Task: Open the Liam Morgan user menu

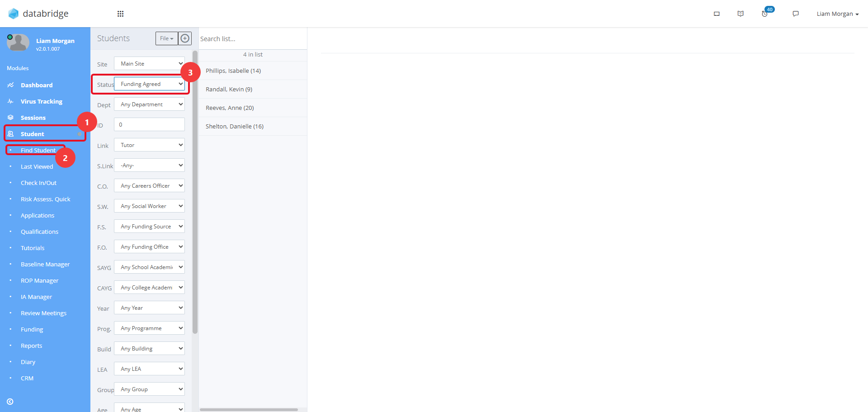Action: pos(837,14)
